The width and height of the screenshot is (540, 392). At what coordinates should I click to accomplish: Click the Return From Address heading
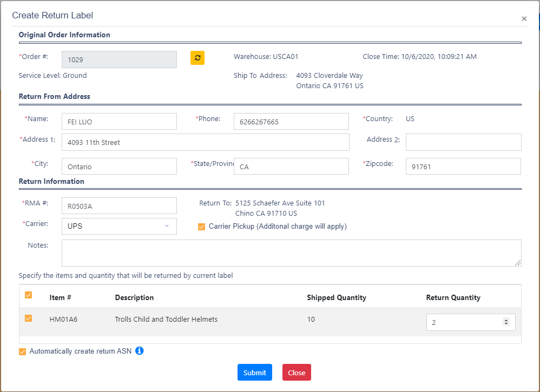pos(55,96)
